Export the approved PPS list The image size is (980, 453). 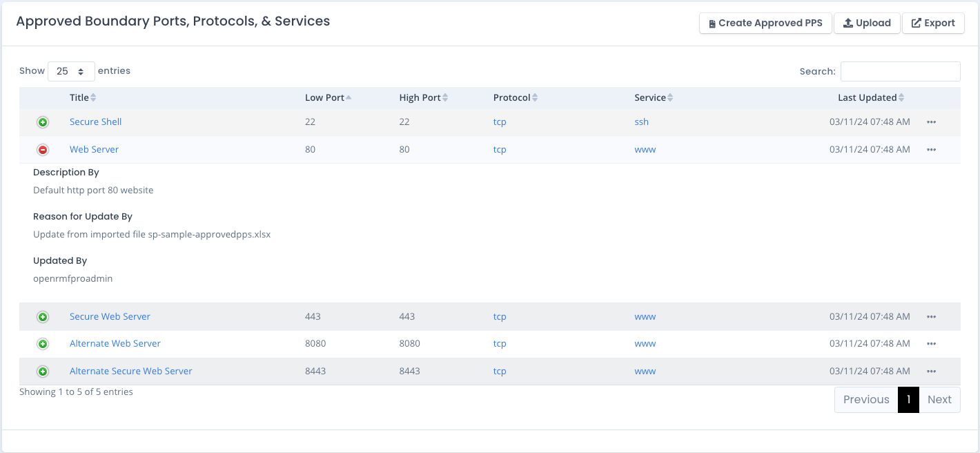point(933,23)
